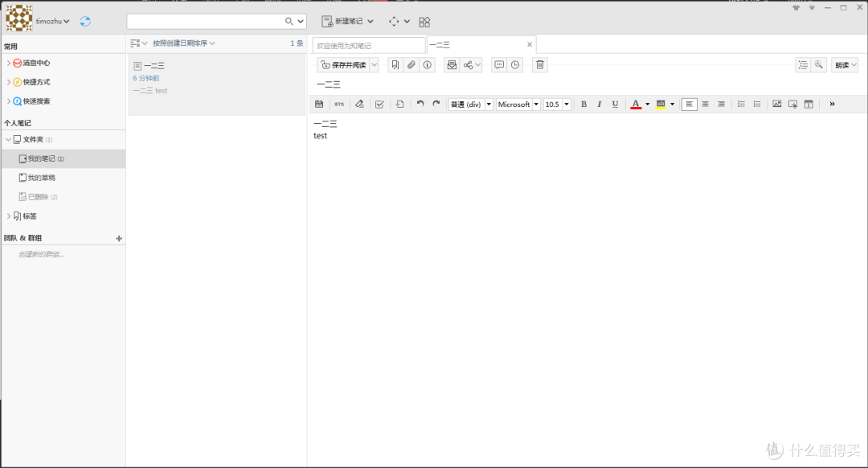The height and width of the screenshot is (468, 868).
Task: Switch to the 欢迎使用为知笔记 tab
Action: point(369,45)
